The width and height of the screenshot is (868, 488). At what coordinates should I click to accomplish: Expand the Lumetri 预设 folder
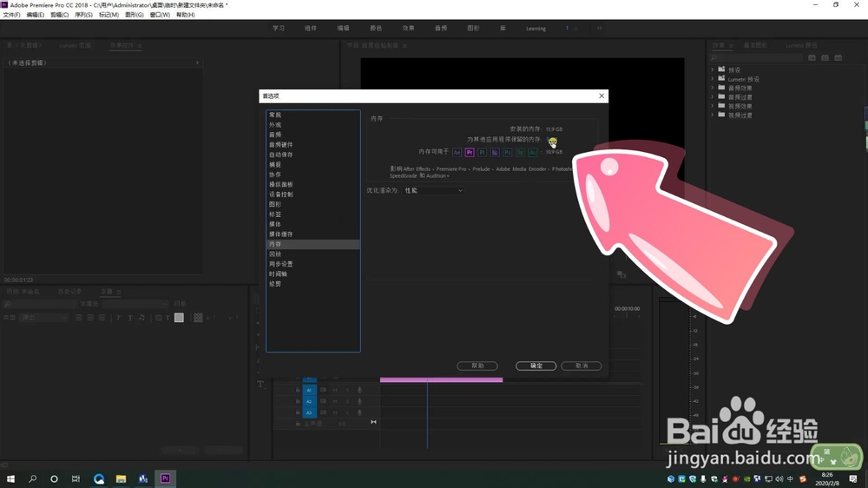[x=713, y=79]
